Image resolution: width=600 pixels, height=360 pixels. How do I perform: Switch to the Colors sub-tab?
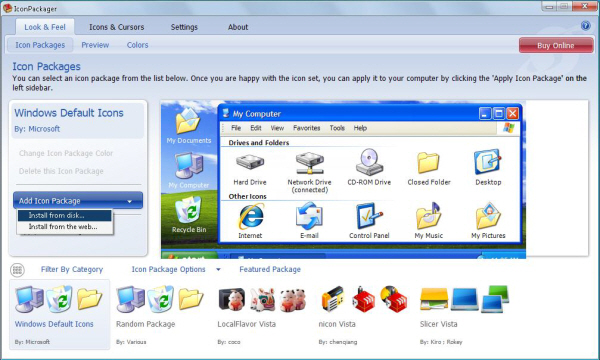(137, 45)
